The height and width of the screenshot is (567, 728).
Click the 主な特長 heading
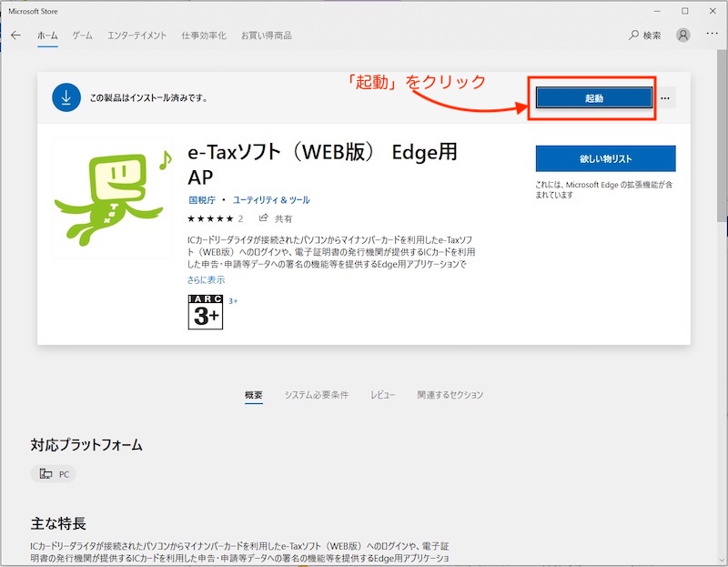58,523
